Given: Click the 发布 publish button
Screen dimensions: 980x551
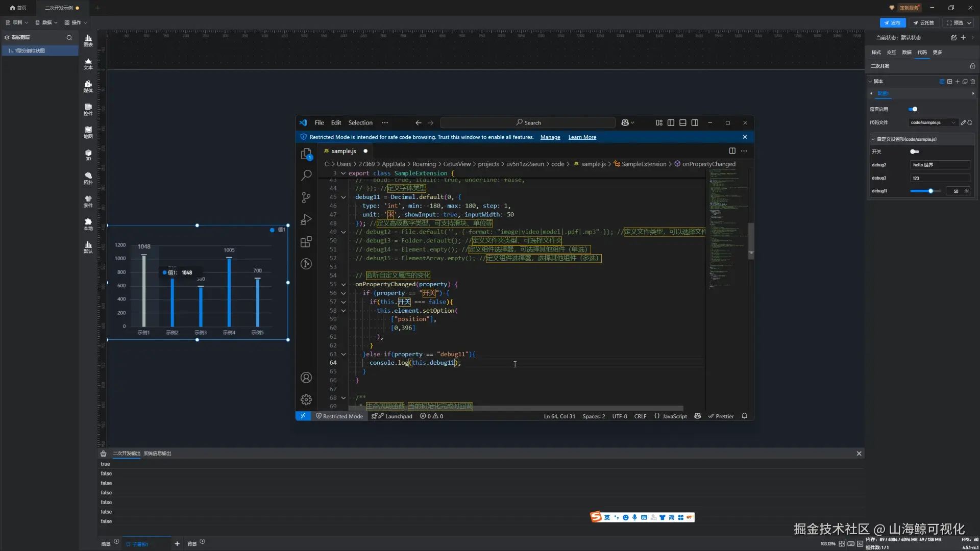Looking at the screenshot, I should click(893, 23).
